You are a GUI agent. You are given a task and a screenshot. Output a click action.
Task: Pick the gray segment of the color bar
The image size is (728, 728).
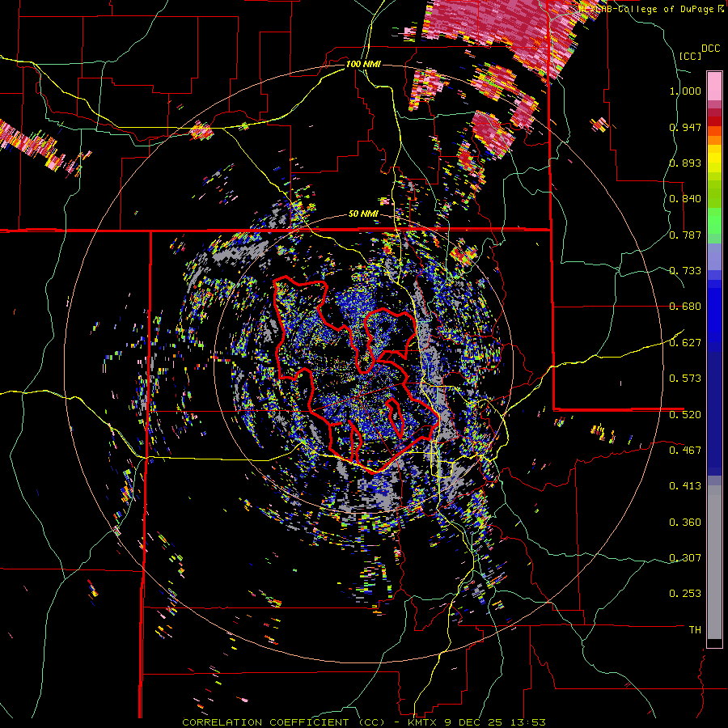pyautogui.click(x=714, y=562)
